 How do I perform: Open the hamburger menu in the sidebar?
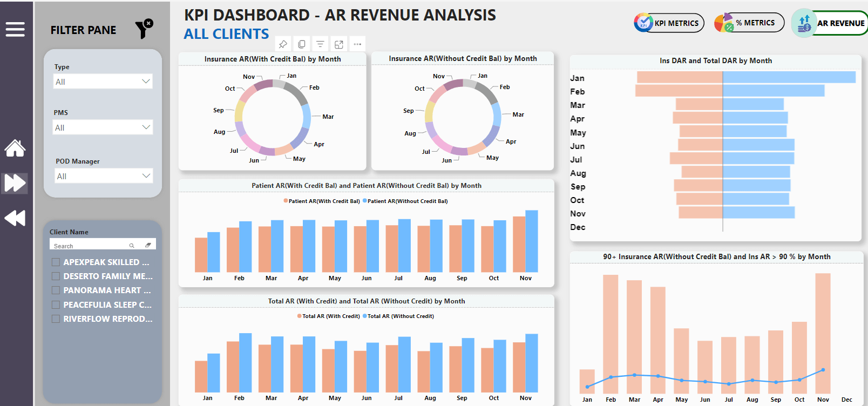point(15,29)
